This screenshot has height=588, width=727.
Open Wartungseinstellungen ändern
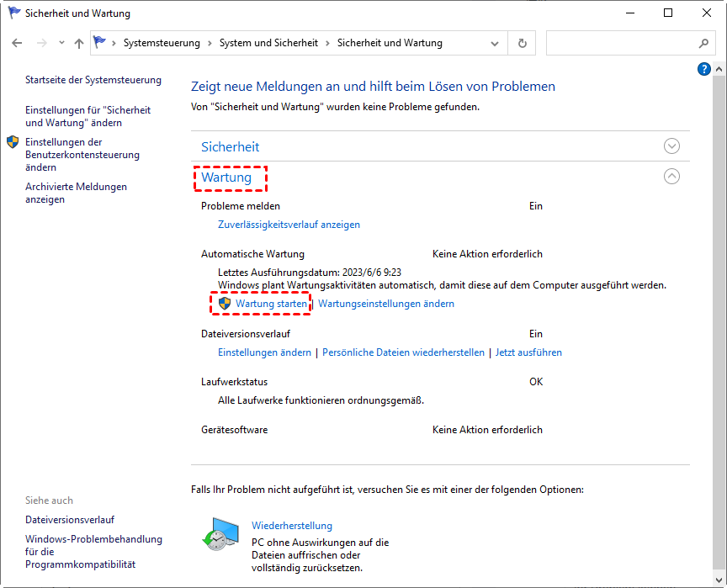click(386, 304)
